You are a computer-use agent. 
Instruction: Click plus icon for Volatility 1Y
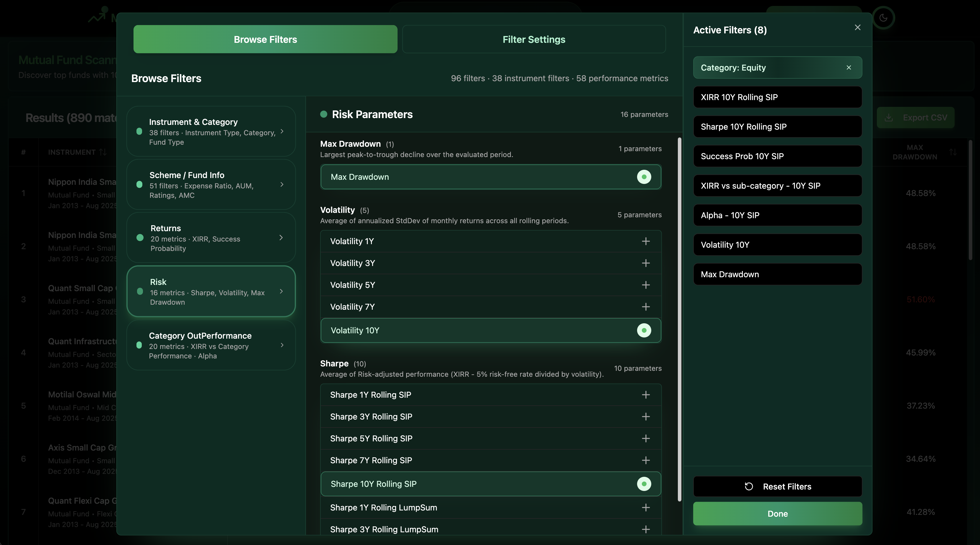(646, 241)
